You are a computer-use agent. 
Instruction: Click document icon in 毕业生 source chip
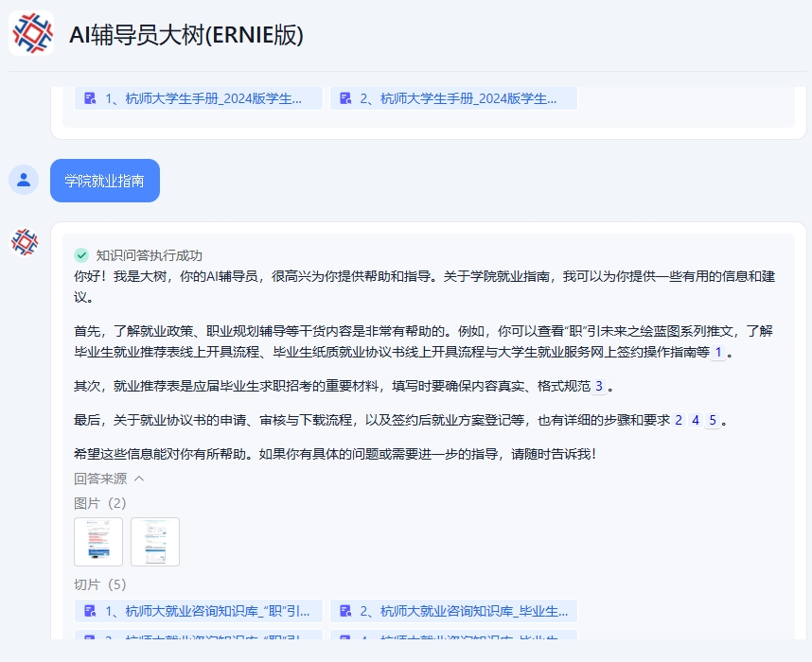pos(345,611)
